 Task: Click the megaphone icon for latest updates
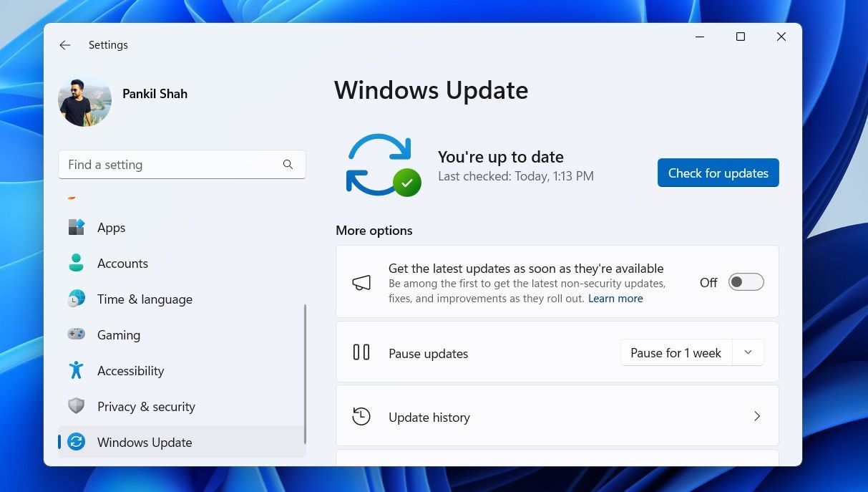click(x=361, y=281)
